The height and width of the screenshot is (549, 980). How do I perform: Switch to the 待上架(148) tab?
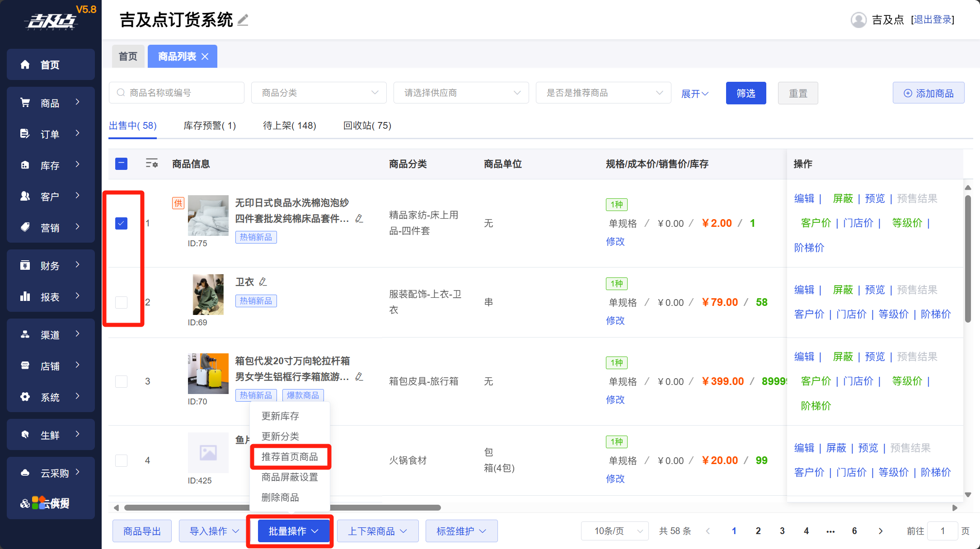[x=289, y=126]
